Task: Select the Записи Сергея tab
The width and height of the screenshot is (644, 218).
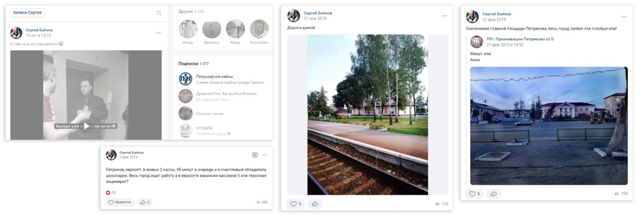Action: tap(27, 12)
